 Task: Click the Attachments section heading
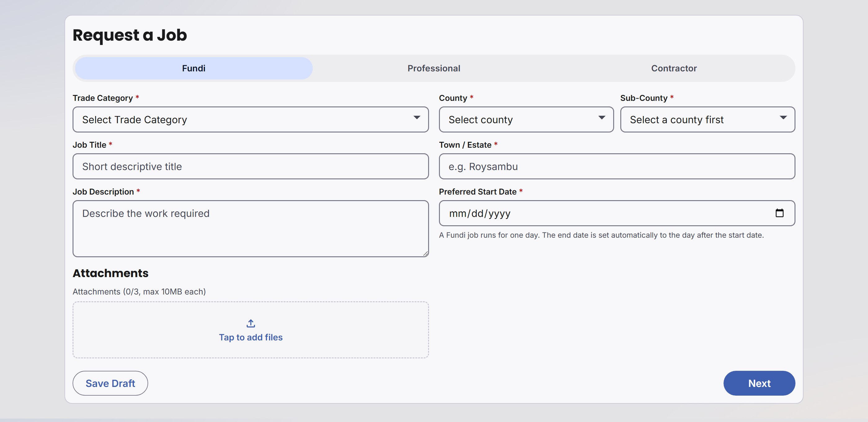[111, 273]
